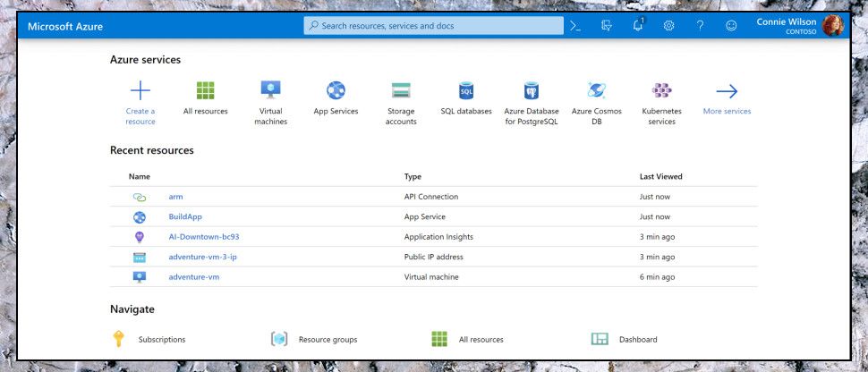Viewport: 868px width, 372px height.
Task: Go to Resource groups under Navigate
Action: [x=328, y=339]
